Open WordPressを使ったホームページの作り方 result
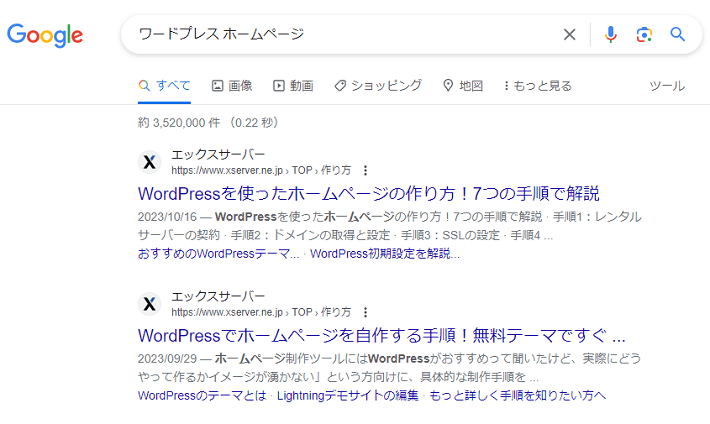This screenshot has height=424, width=710. tap(369, 194)
